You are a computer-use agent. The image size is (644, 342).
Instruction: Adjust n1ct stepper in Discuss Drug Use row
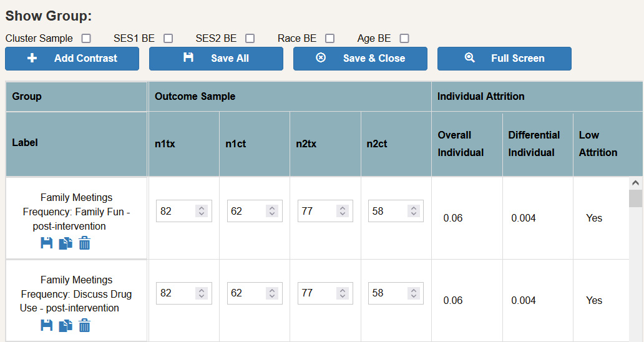coord(272,293)
